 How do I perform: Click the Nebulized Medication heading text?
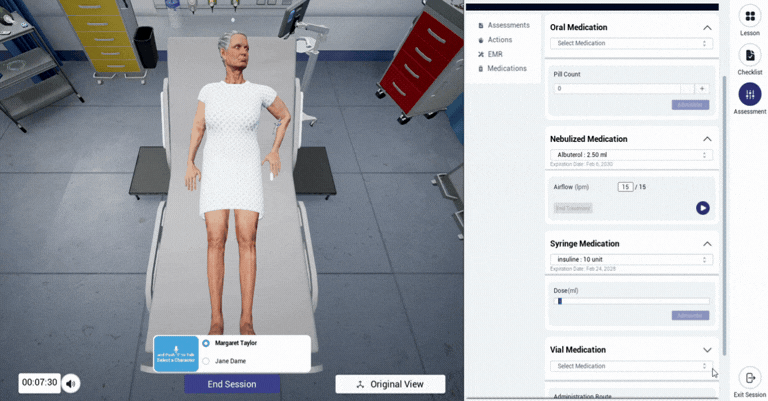click(x=588, y=139)
